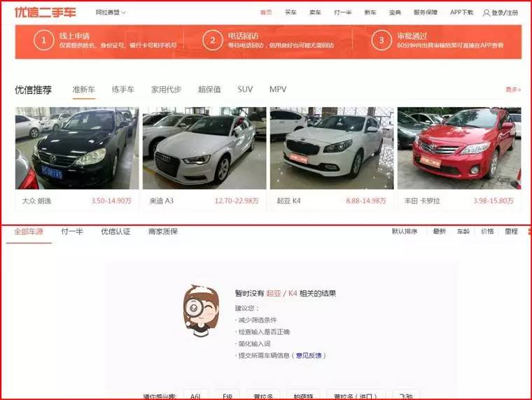Go to the 首页 nav item

[266, 13]
